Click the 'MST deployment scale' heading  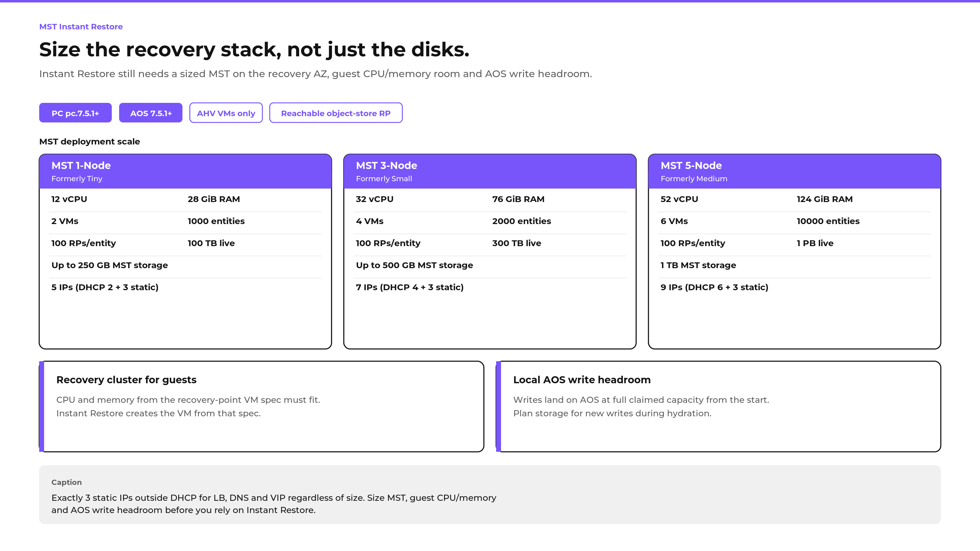tap(90, 141)
